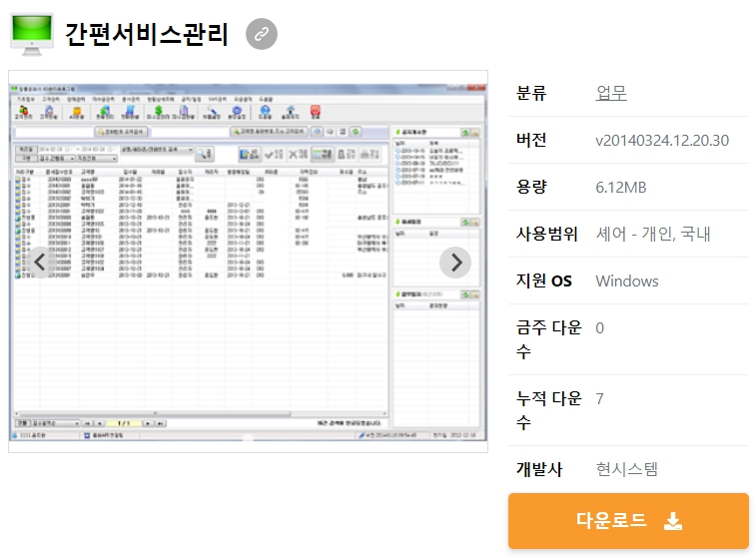Select the weekly download count 0
This screenshot has width=756, height=558.
[600, 328]
